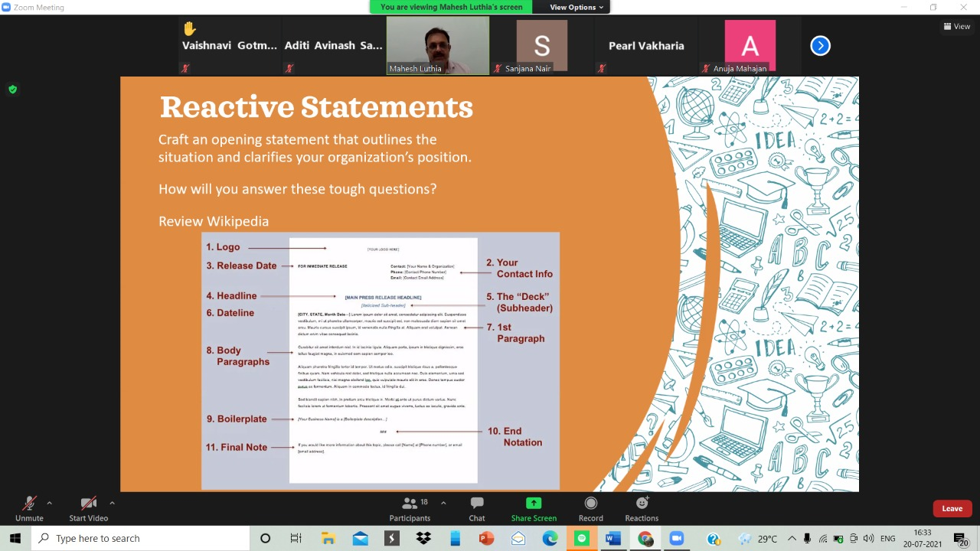Click the green Share Screen icon
Image resolution: width=980 pixels, height=551 pixels.
point(534,504)
